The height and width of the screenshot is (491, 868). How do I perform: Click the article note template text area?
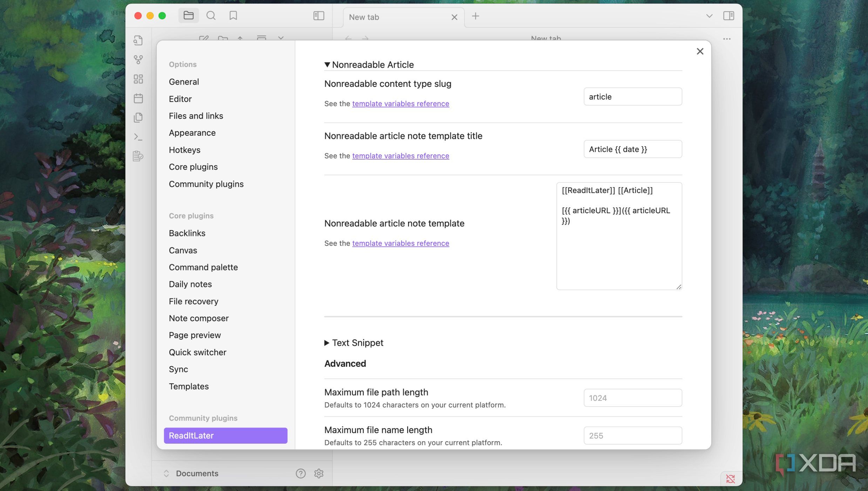(619, 236)
